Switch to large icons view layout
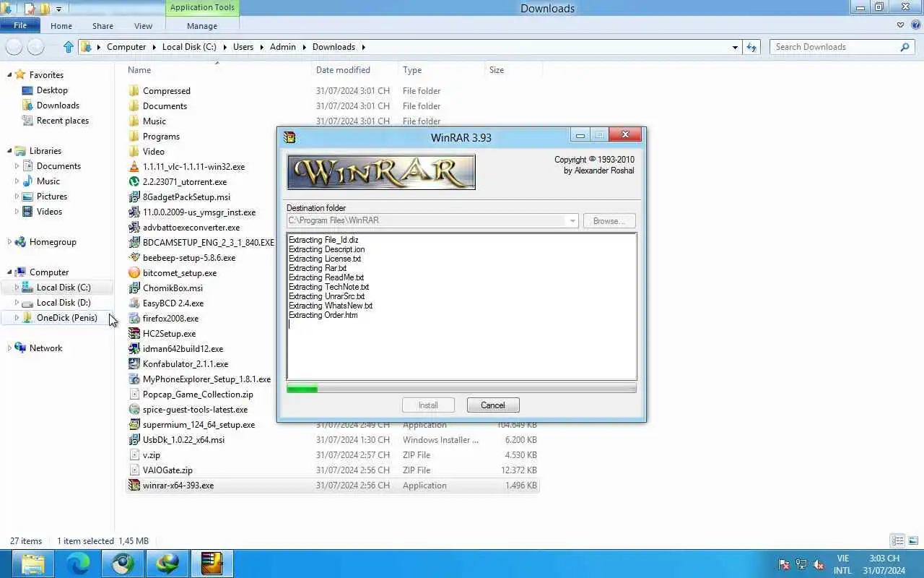Viewport: 924px width, 578px height. [913, 540]
